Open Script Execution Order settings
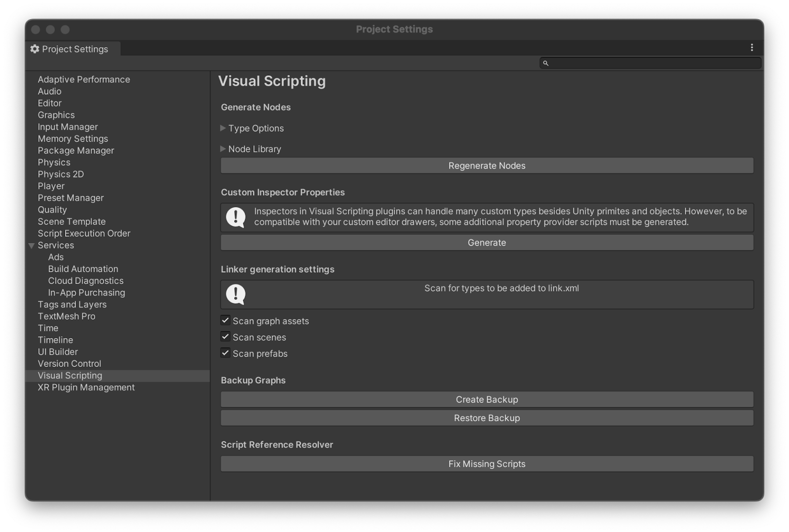Screen dimensions: 789x532 (x=84, y=233)
